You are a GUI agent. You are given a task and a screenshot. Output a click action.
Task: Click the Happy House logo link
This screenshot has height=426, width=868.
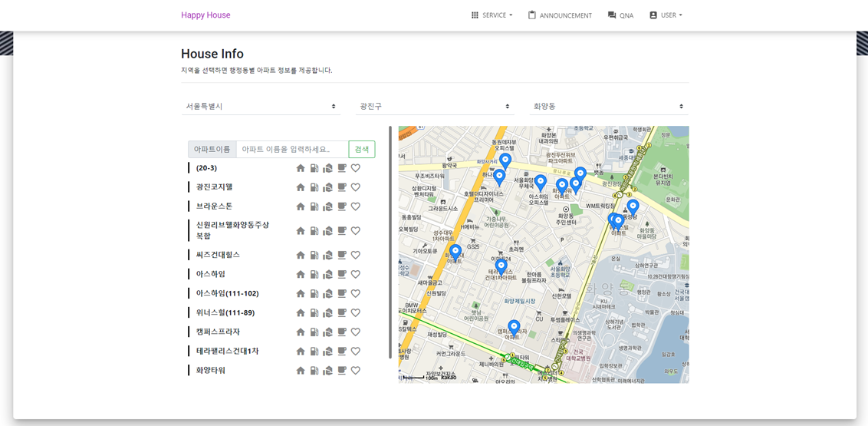pos(205,15)
